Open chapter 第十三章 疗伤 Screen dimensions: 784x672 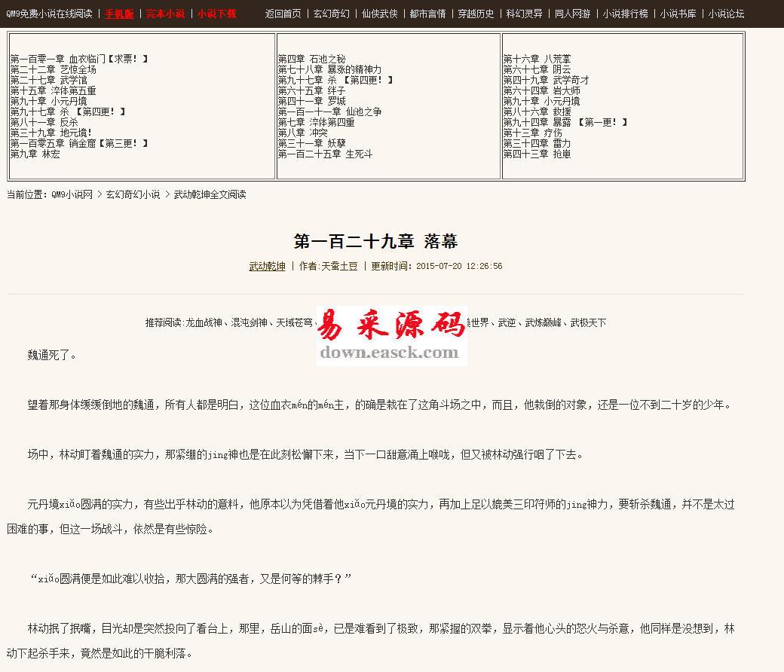pyautogui.click(x=532, y=133)
